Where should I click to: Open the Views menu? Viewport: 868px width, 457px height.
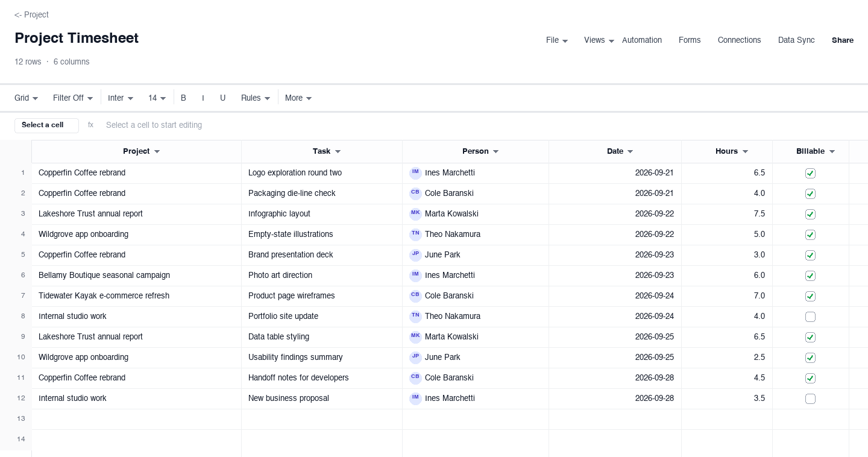599,40
